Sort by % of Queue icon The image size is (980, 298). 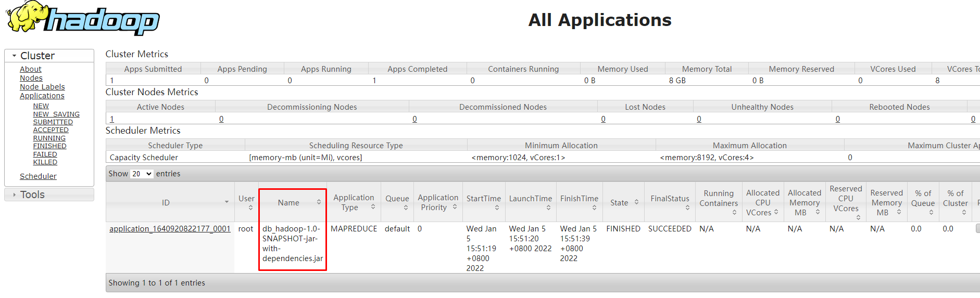[931, 212]
